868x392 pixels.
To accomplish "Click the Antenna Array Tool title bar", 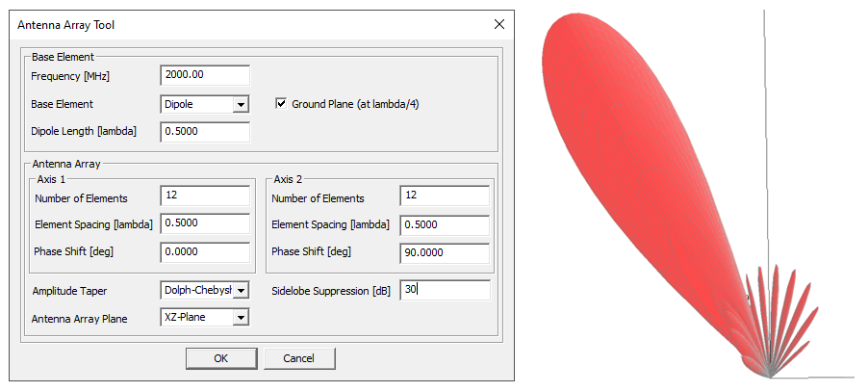I will [241, 24].
